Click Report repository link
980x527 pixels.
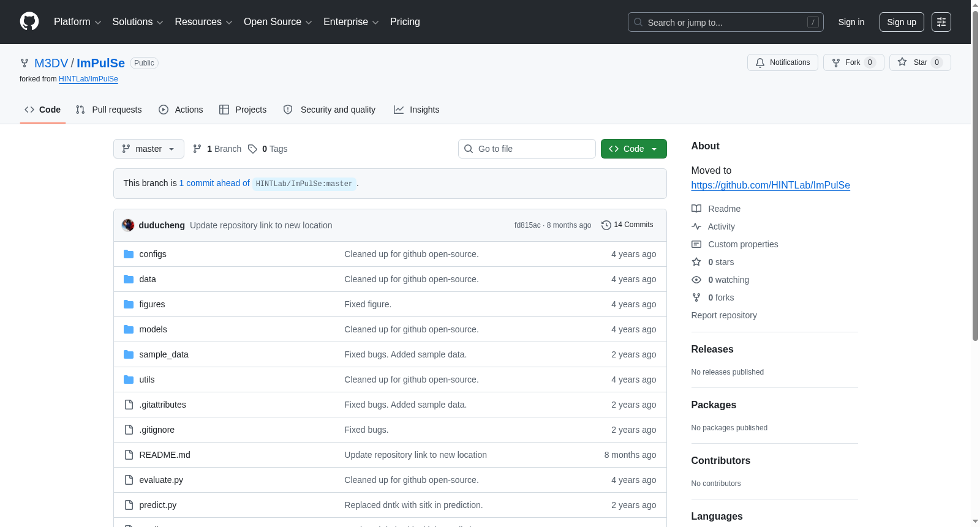pyautogui.click(x=724, y=315)
